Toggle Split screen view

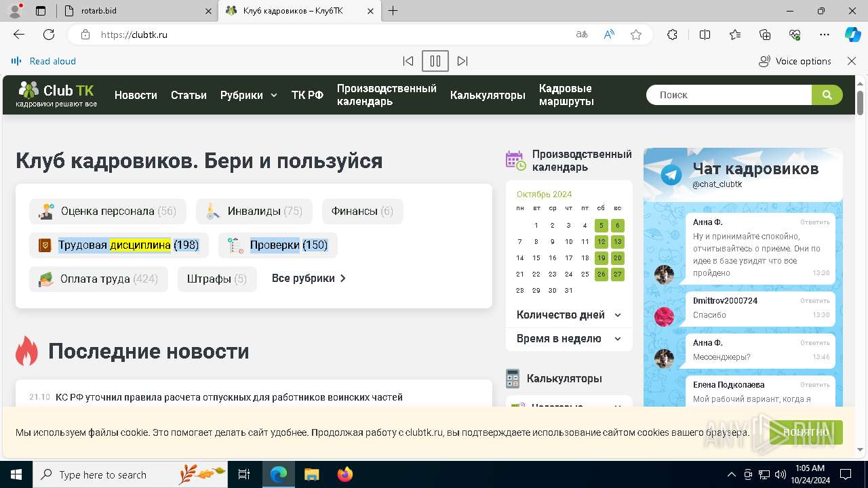[705, 35]
